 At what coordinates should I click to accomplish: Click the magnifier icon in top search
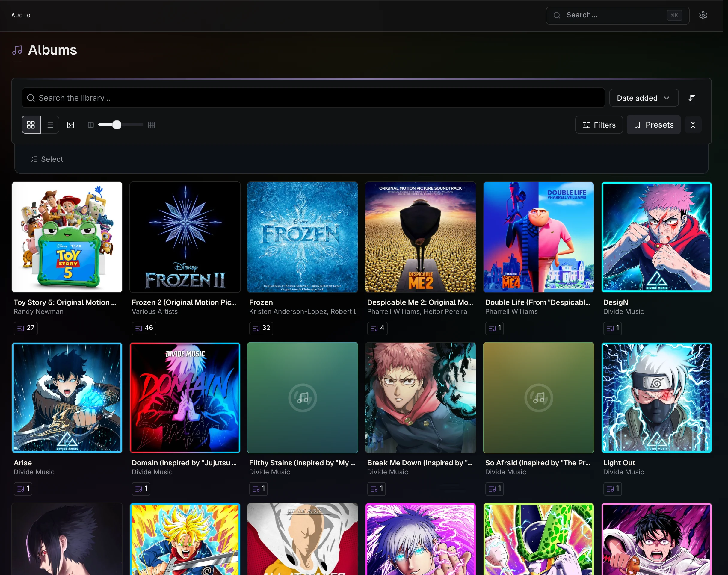(x=557, y=15)
